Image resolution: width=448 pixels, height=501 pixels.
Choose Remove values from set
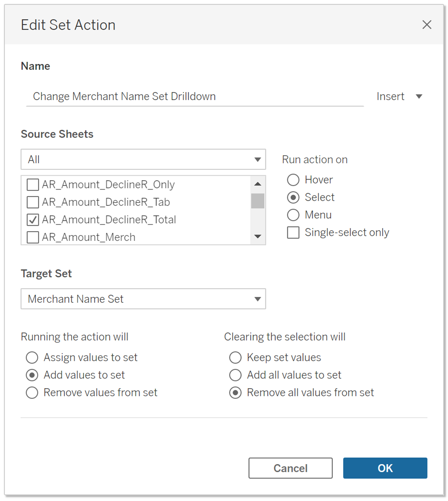[32, 393]
